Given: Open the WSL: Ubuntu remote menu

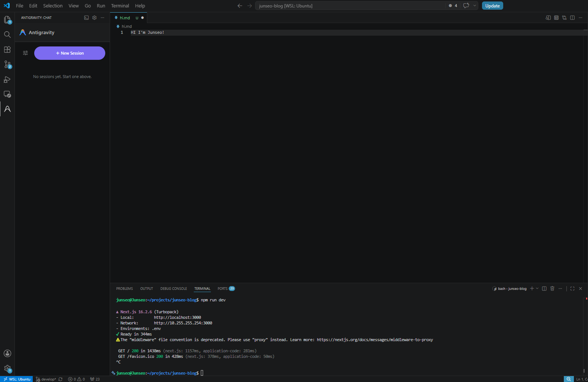Looking at the screenshot, I should (17, 379).
